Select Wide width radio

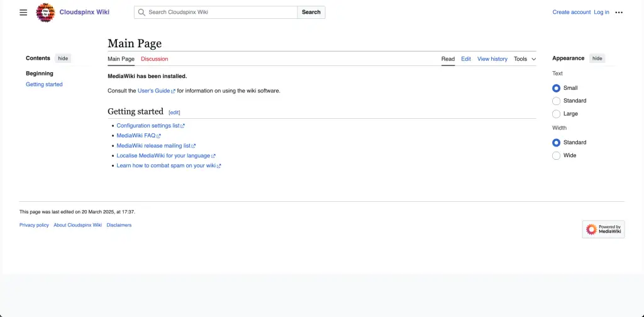coord(556,155)
